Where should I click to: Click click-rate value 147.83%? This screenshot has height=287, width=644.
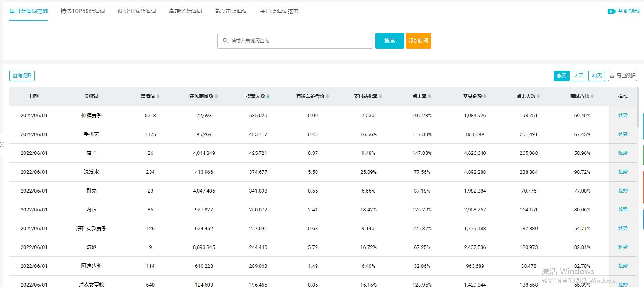tap(422, 153)
